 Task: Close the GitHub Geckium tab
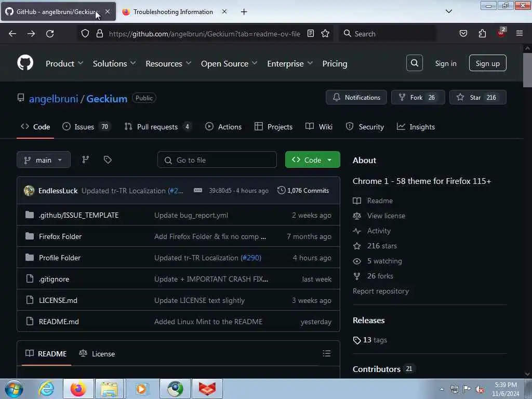pos(108,11)
